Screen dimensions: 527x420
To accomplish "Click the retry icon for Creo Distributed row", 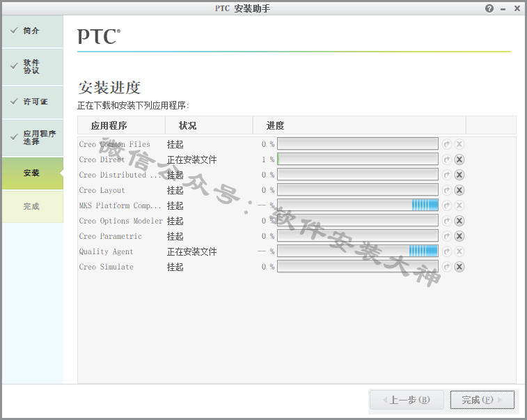I will [x=447, y=175].
